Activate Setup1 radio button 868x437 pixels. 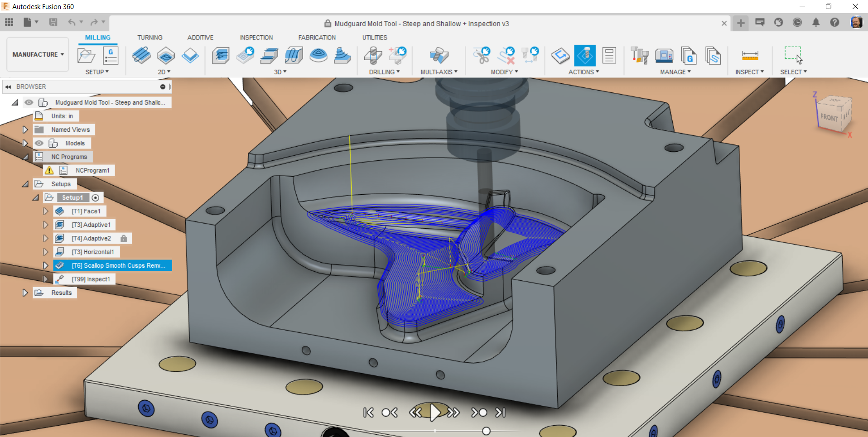(96, 197)
